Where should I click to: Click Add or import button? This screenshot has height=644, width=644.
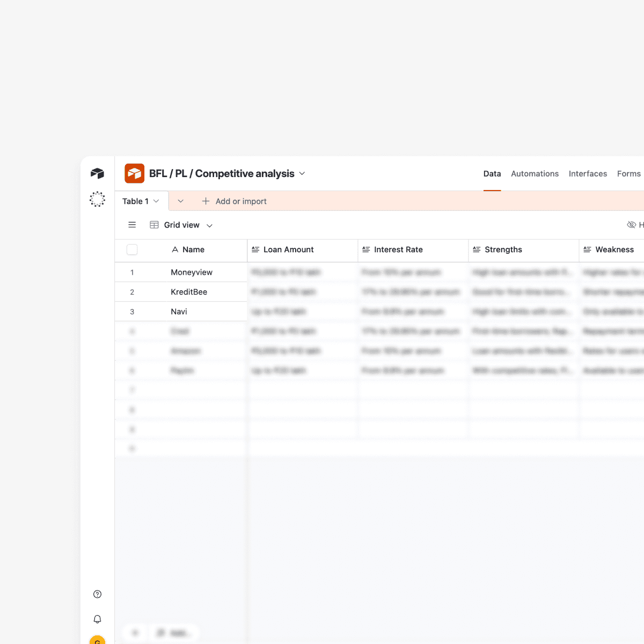(234, 201)
